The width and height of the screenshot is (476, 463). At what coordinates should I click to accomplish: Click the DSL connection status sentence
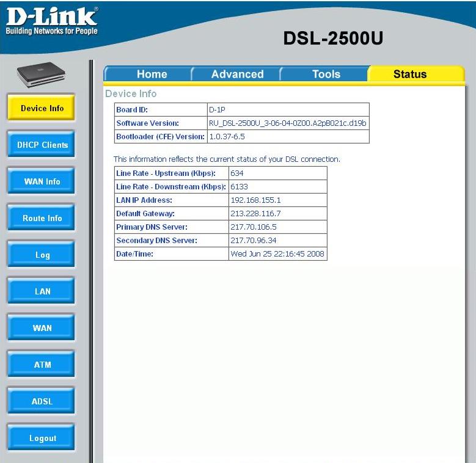coord(227,159)
